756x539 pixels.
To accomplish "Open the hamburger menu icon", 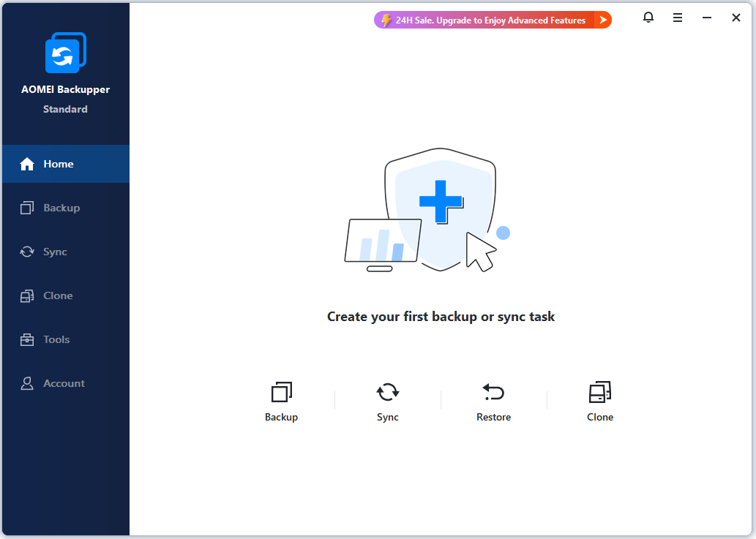I will click(x=678, y=18).
